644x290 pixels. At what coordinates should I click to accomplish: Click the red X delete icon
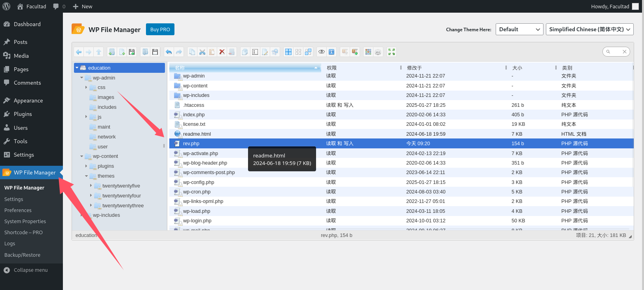(222, 52)
